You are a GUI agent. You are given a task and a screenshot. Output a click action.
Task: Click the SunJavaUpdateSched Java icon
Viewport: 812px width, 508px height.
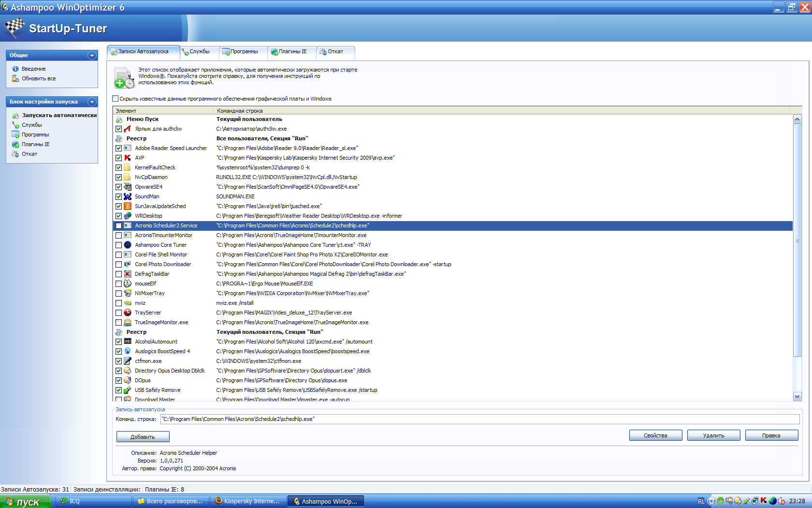coord(128,206)
